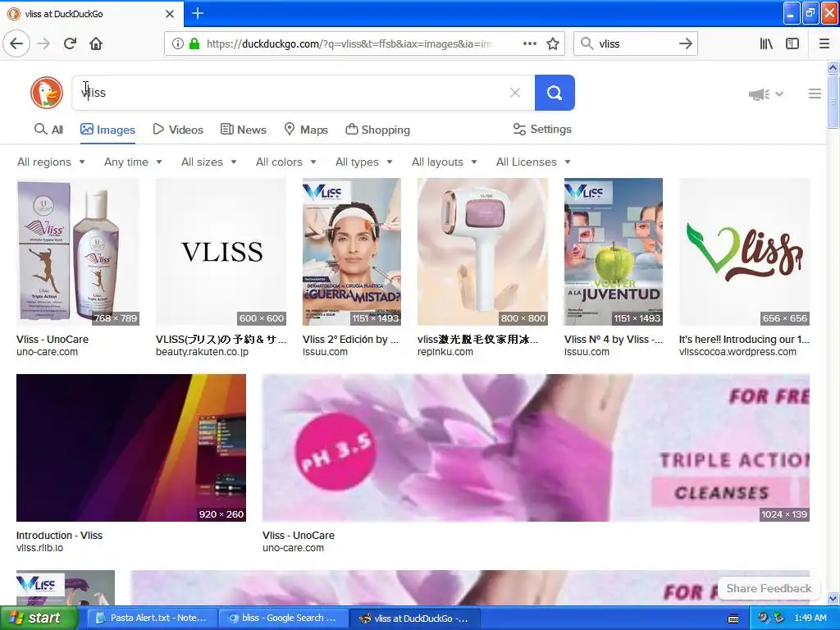Open the Vliss Nº 4 magazine cover

(614, 252)
